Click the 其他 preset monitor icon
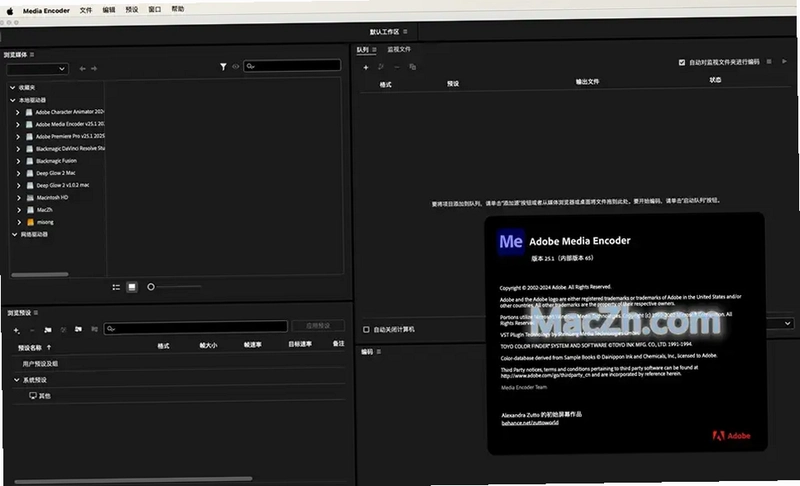 (33, 396)
